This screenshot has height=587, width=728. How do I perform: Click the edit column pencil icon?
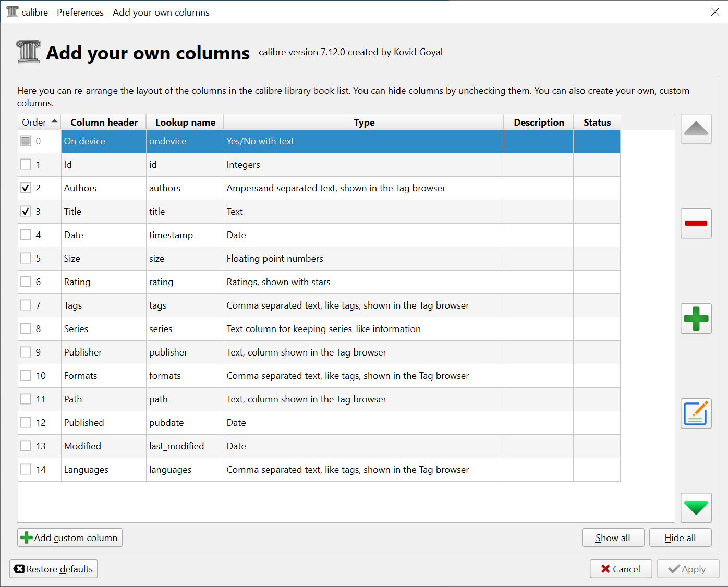pos(696,413)
